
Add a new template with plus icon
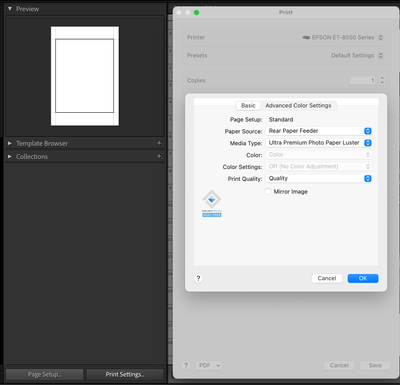pos(159,143)
